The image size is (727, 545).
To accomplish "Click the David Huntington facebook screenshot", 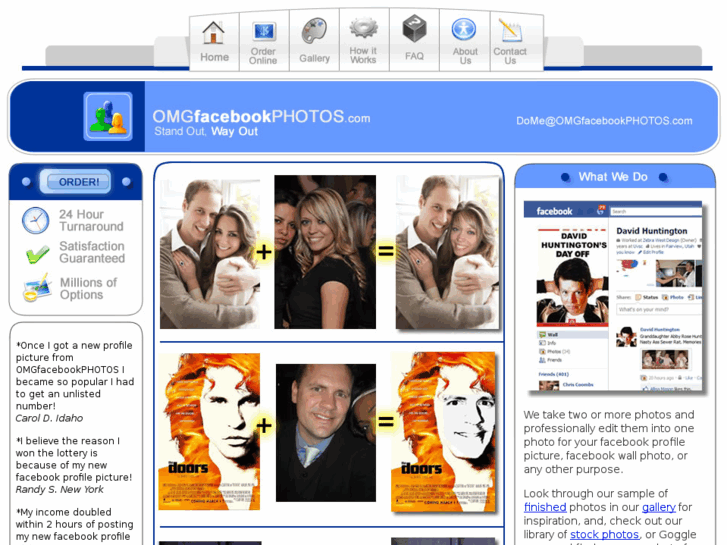I will [612, 296].
